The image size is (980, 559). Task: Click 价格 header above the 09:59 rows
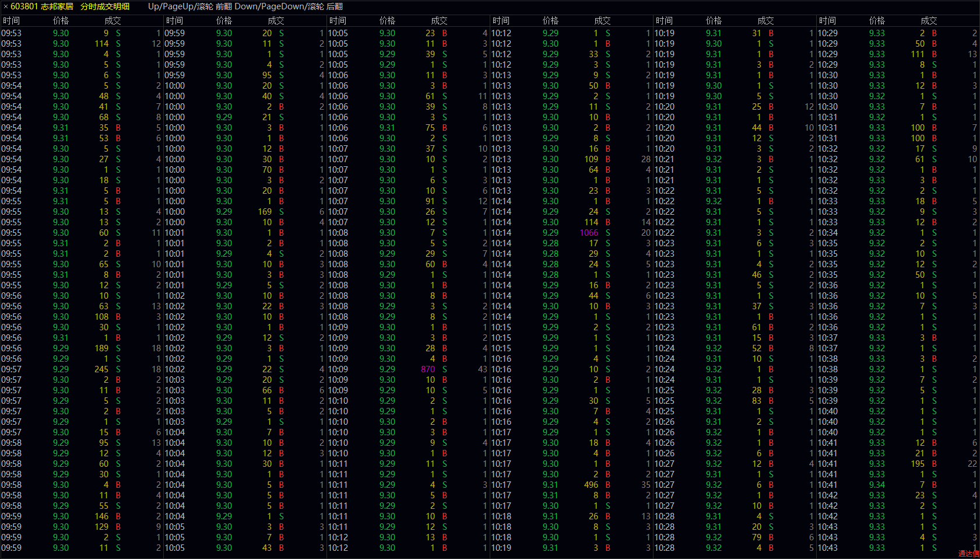pos(224,20)
